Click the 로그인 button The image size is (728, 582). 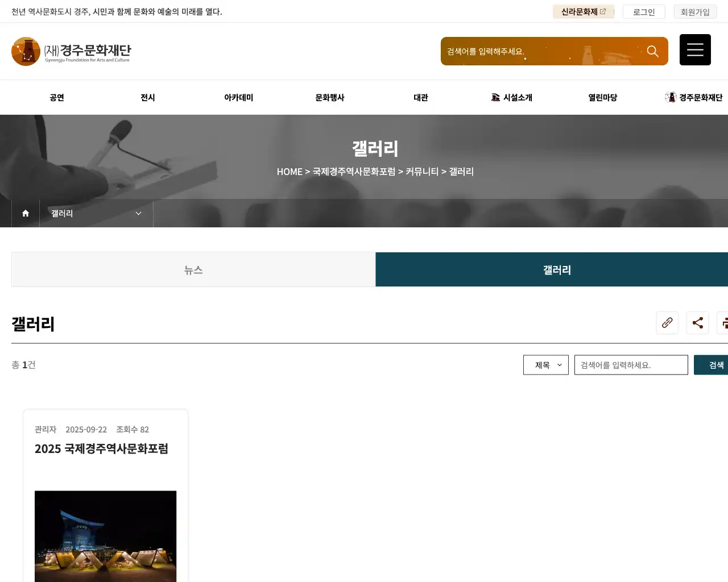644,11
